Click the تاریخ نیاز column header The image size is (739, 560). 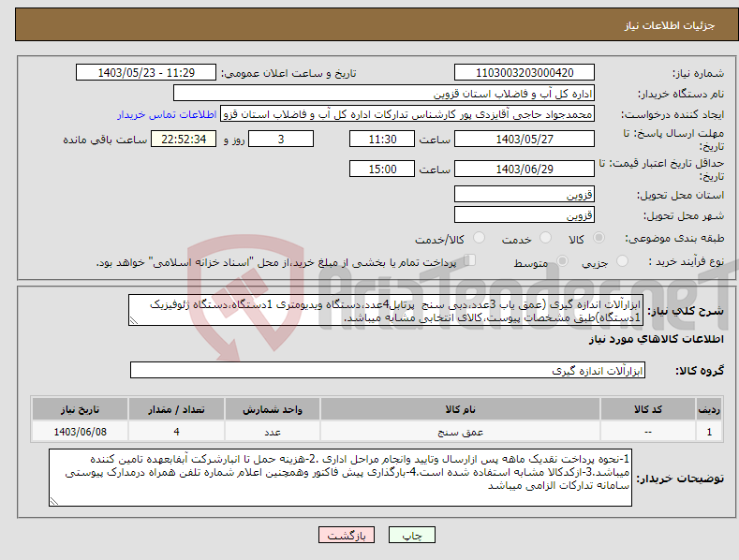point(81,409)
